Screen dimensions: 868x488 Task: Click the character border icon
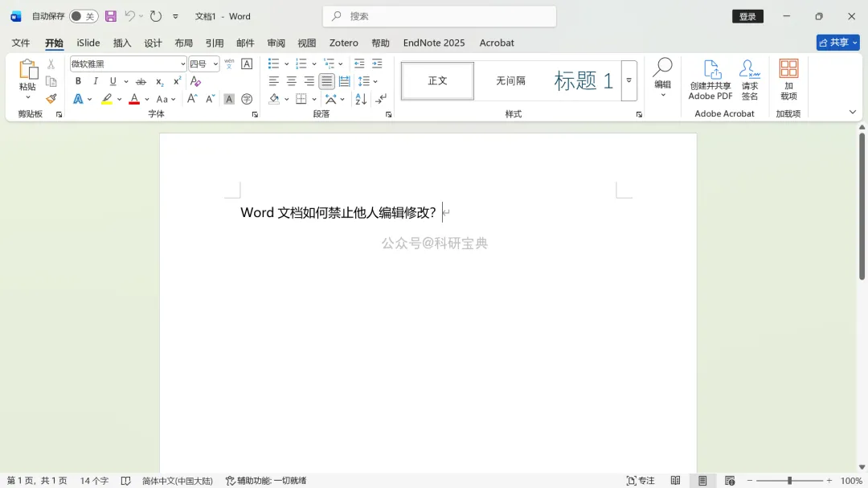click(247, 64)
